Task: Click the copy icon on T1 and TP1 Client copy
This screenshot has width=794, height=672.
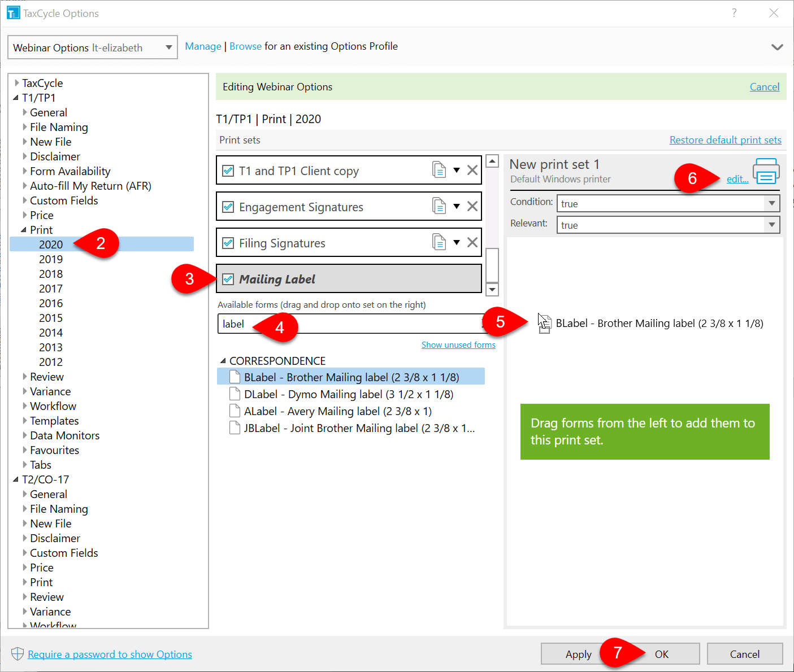Action: [x=439, y=170]
